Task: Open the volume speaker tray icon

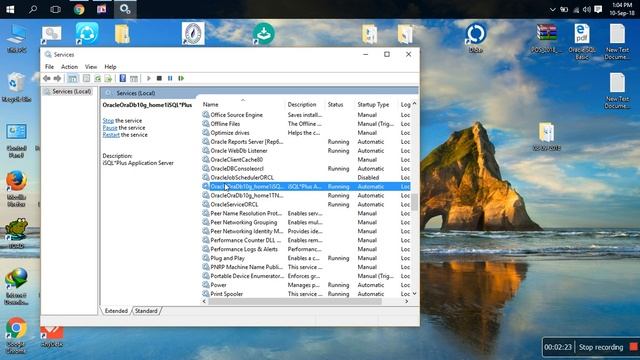Action: 587,9
